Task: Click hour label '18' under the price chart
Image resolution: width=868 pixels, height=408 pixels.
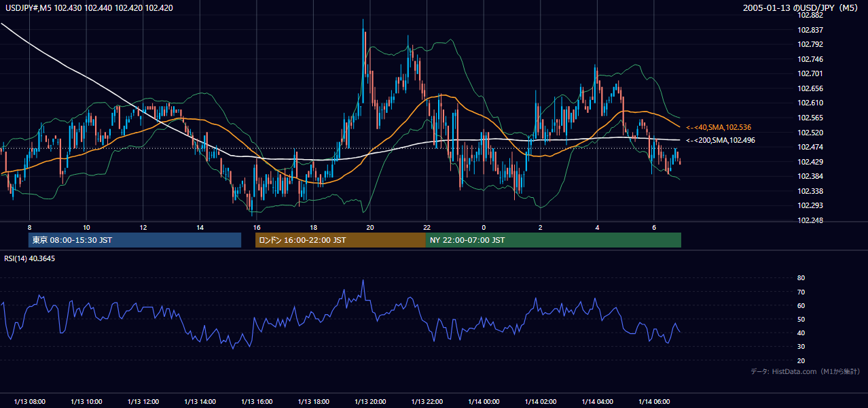Action: click(313, 227)
